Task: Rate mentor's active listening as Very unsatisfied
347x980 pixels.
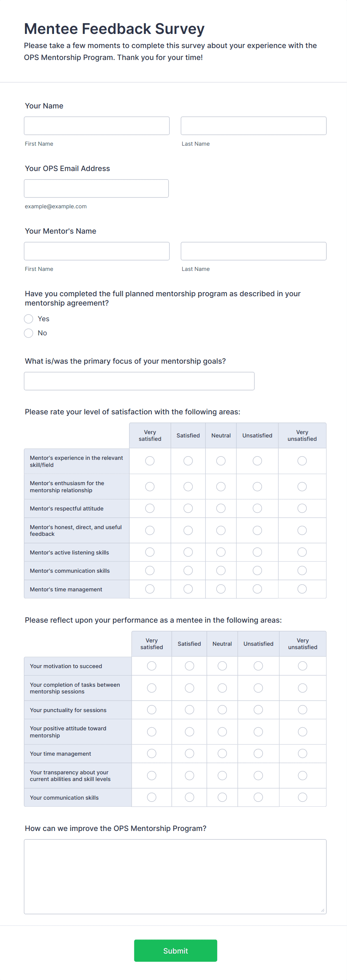Action: tap(302, 552)
